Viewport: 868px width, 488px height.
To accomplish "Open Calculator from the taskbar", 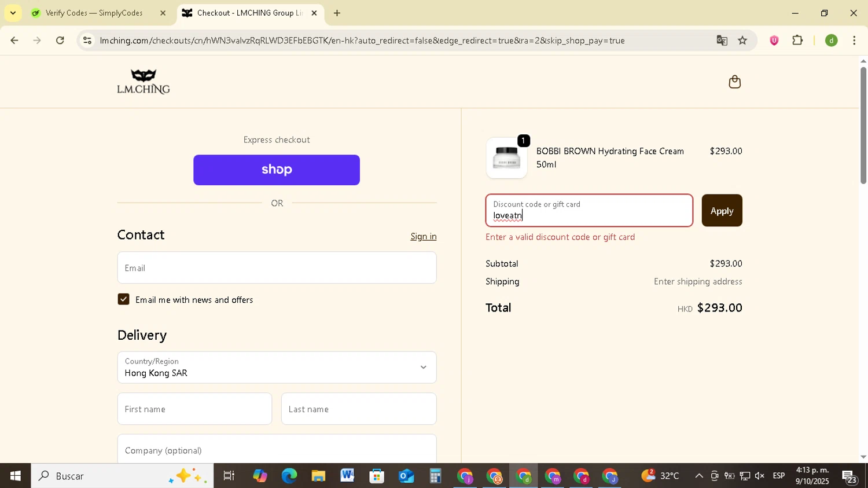I will [x=435, y=476].
